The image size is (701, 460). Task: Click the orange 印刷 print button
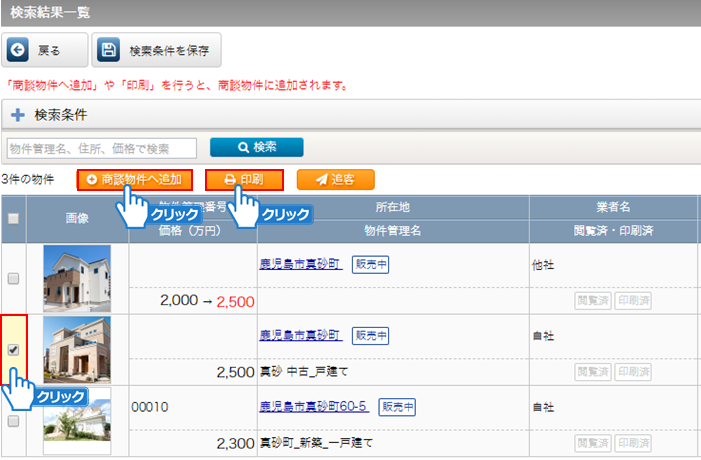[244, 180]
